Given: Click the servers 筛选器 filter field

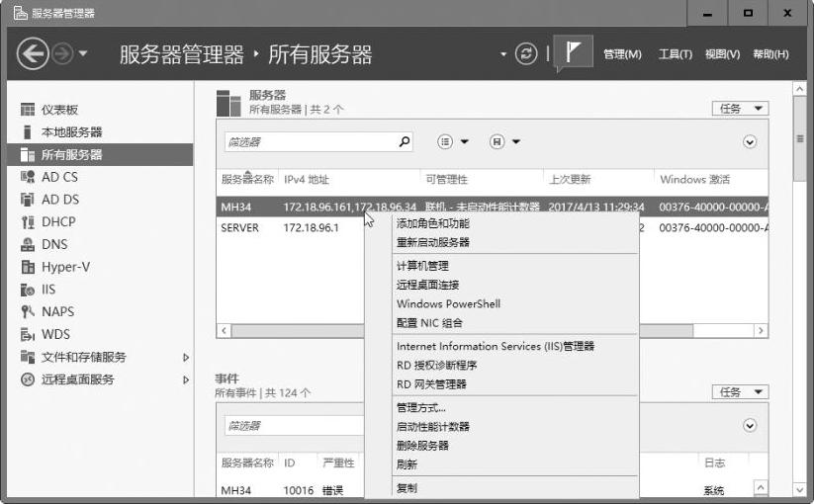Looking at the screenshot, I should (318, 141).
